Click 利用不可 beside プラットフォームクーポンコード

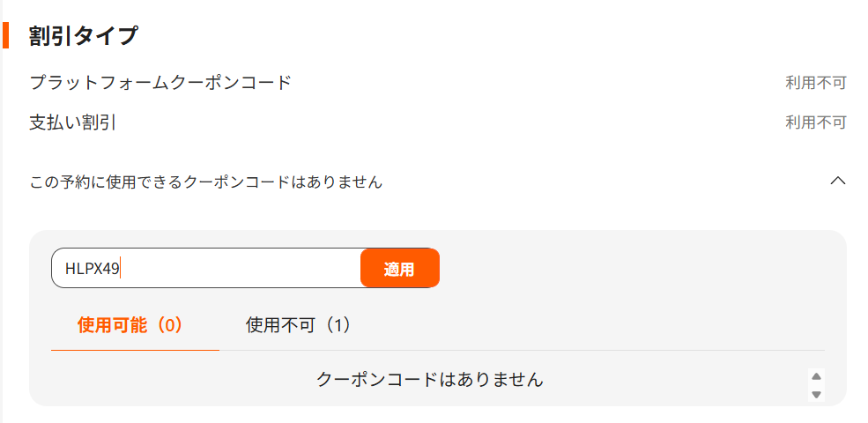point(816,83)
